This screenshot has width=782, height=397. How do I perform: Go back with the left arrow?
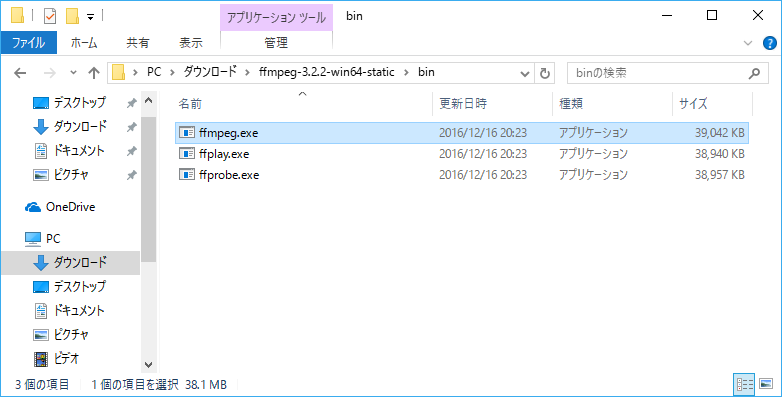[x=20, y=73]
